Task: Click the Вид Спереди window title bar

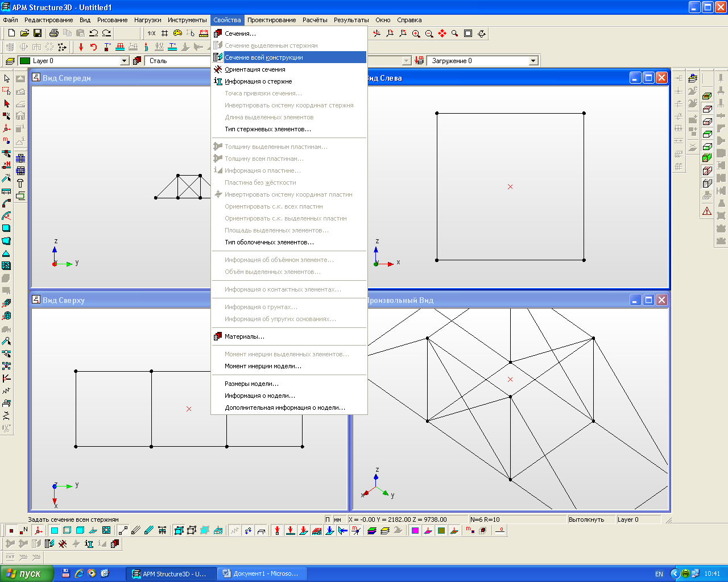Action: 121,78
